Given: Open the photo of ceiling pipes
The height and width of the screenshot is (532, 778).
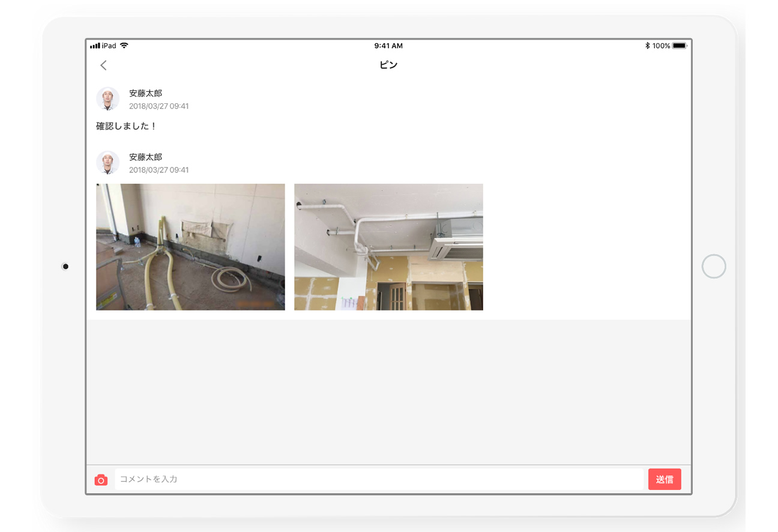Looking at the screenshot, I should tap(388, 247).
